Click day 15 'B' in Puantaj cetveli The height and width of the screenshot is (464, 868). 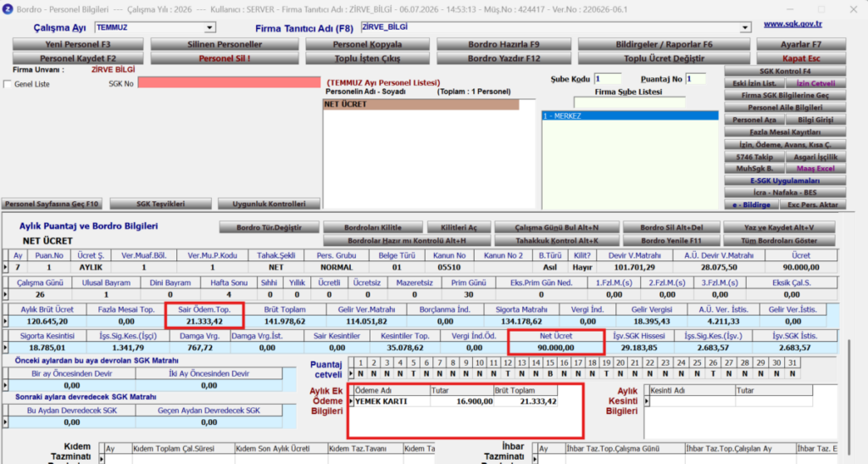(549, 374)
